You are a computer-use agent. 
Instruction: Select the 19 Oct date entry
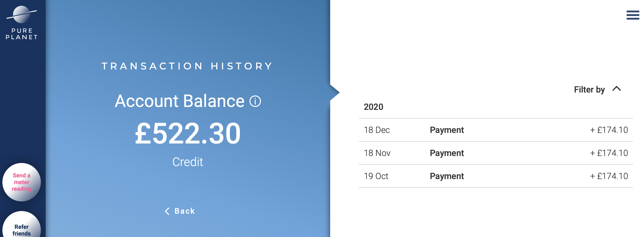[376, 176]
